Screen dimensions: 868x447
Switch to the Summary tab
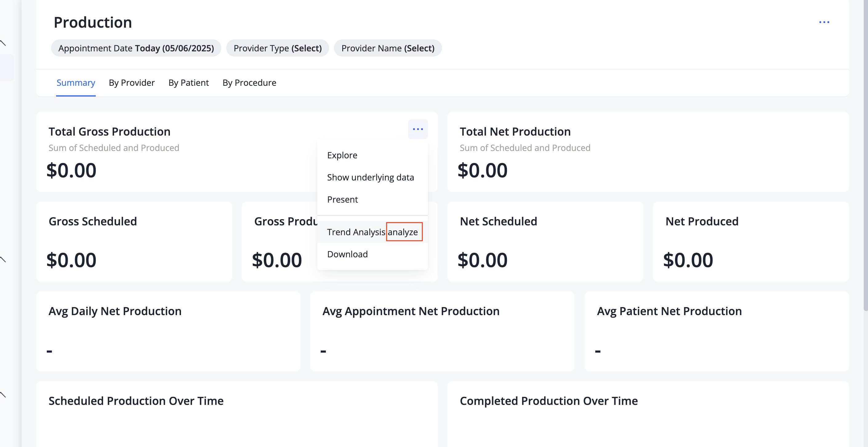(75, 83)
